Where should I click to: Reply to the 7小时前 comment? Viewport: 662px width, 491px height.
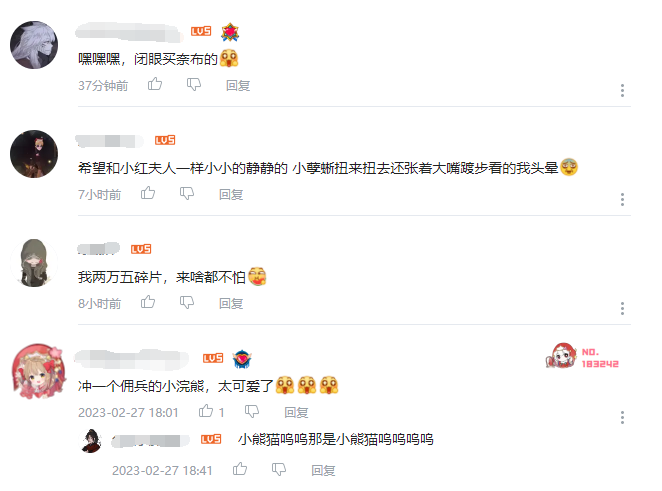click(x=231, y=195)
